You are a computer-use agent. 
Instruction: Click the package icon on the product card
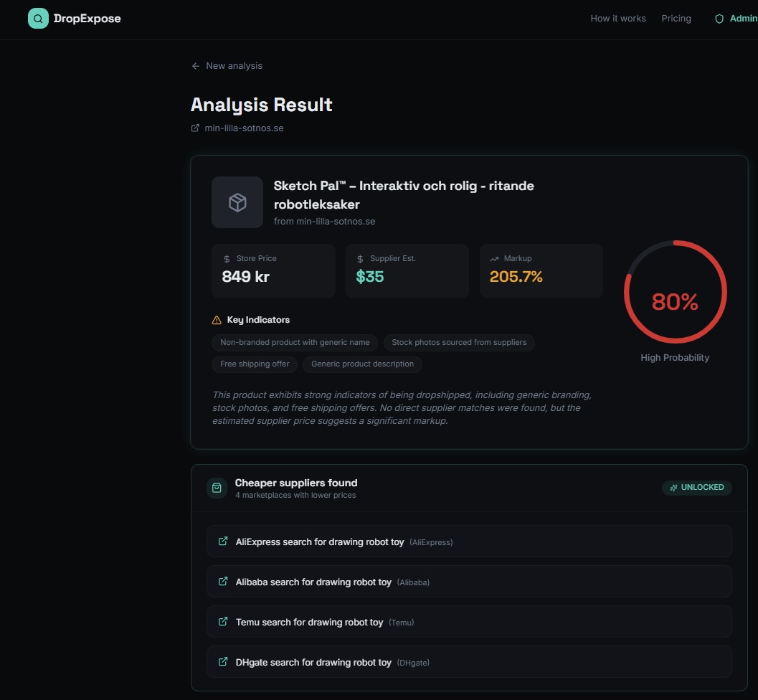click(x=237, y=202)
